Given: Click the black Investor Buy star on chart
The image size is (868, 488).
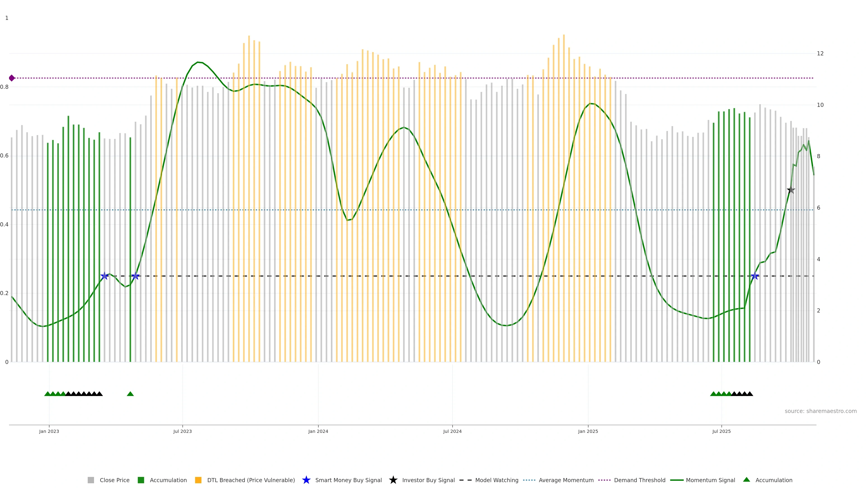Looking at the screenshot, I should pos(791,190).
